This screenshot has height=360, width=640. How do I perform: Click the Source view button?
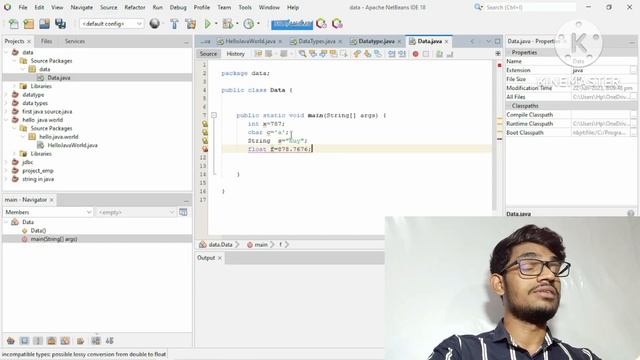[x=208, y=54]
